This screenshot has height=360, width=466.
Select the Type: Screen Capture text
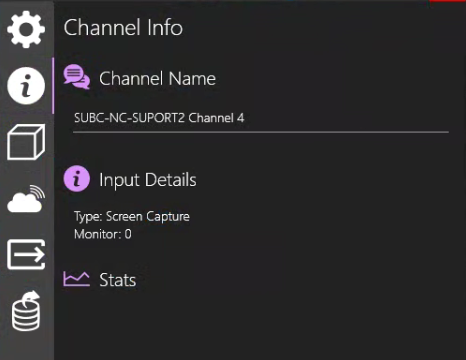(132, 217)
